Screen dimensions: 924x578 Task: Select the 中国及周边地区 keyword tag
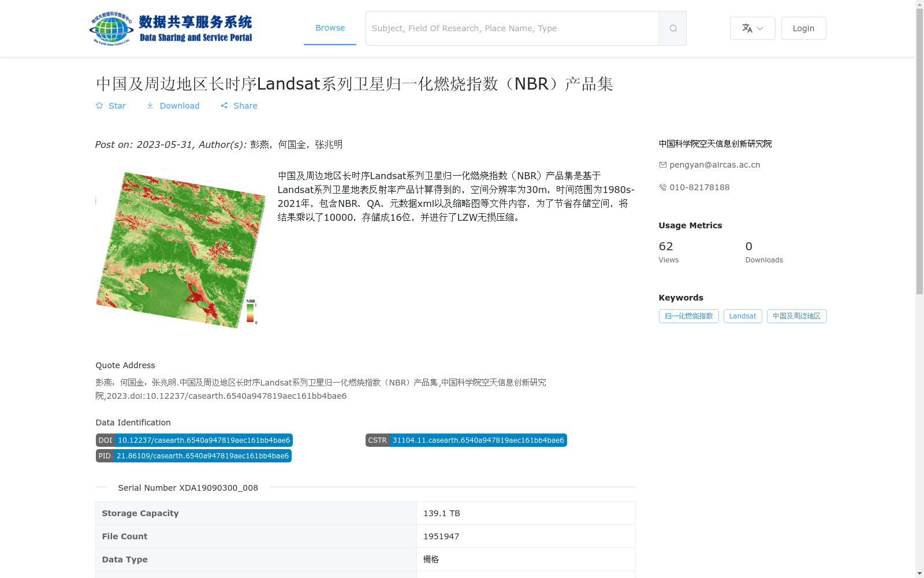[x=797, y=316]
